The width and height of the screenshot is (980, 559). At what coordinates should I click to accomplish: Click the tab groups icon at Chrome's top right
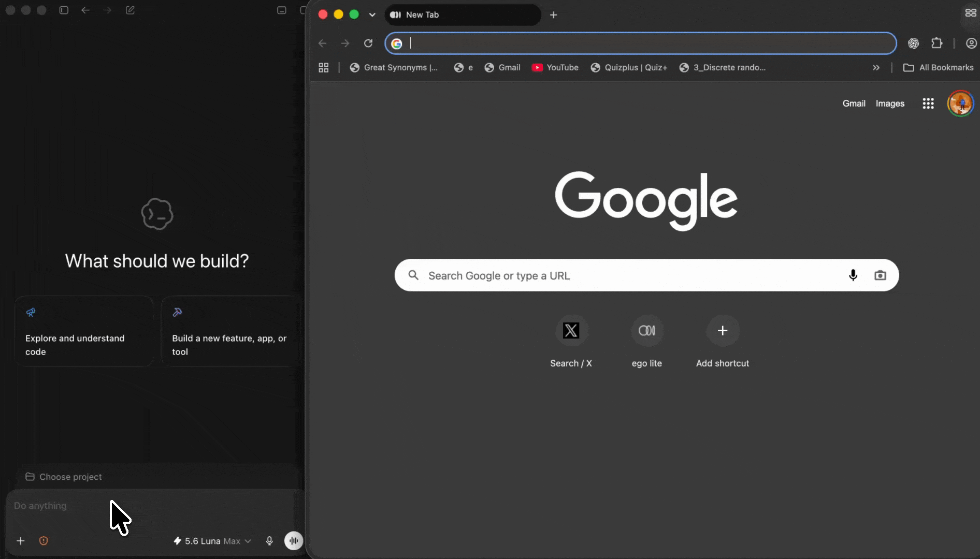click(x=971, y=13)
